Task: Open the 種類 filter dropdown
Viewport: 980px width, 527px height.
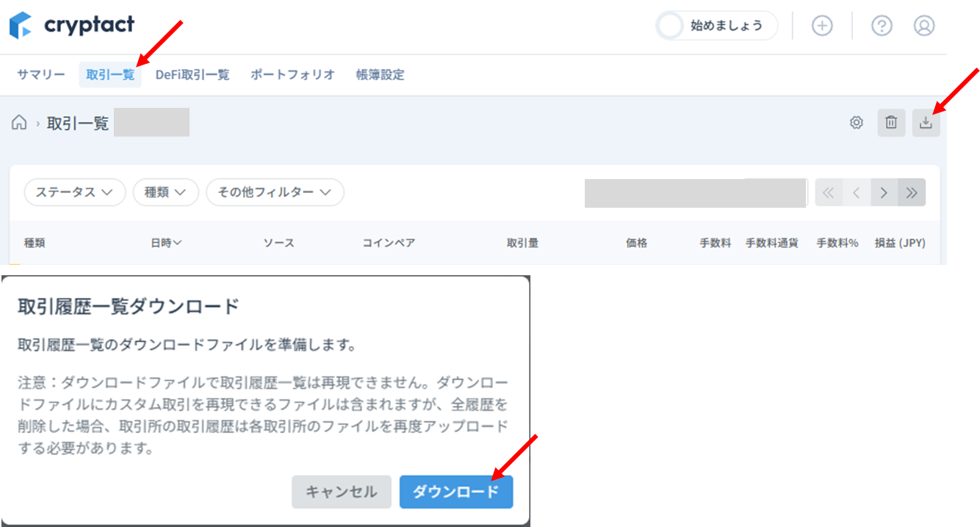Action: click(166, 192)
